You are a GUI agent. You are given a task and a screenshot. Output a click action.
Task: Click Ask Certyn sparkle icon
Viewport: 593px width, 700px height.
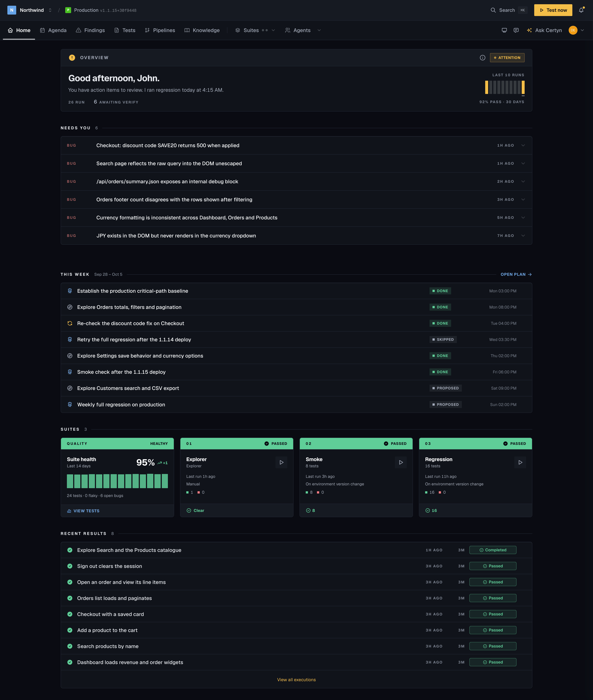click(x=529, y=30)
